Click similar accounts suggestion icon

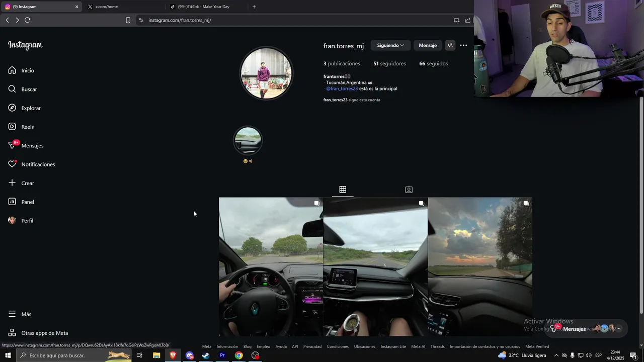(450, 45)
